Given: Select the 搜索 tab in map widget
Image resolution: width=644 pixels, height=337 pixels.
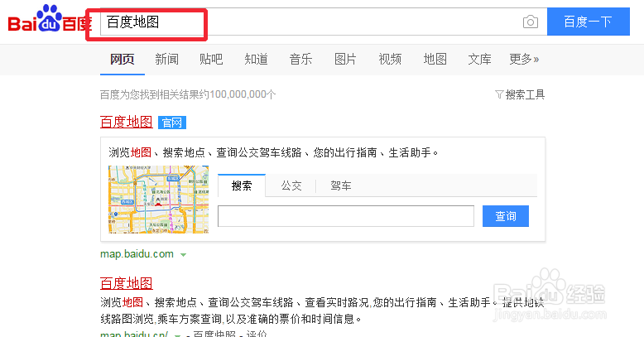Looking at the screenshot, I should 242,185.
